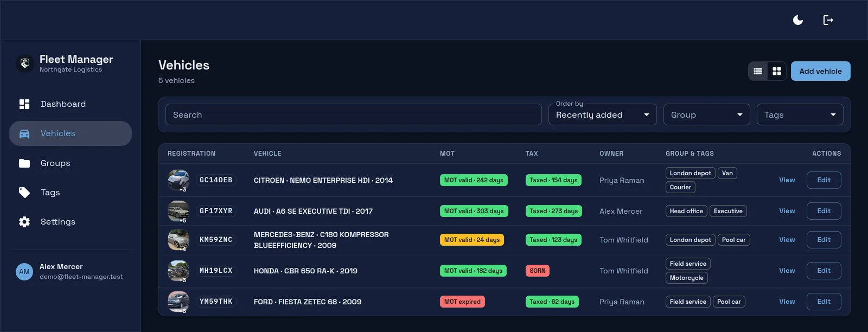Click the KM59ZNC registration plate

216,240
